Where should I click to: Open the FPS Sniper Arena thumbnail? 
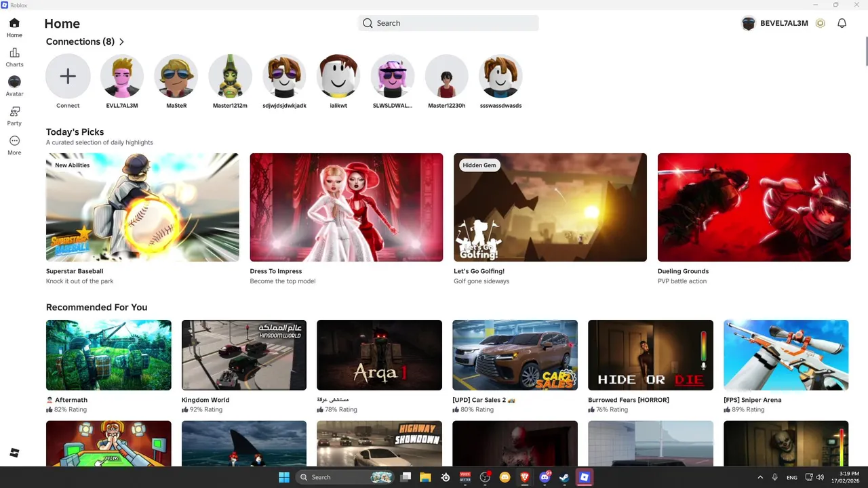click(x=786, y=355)
